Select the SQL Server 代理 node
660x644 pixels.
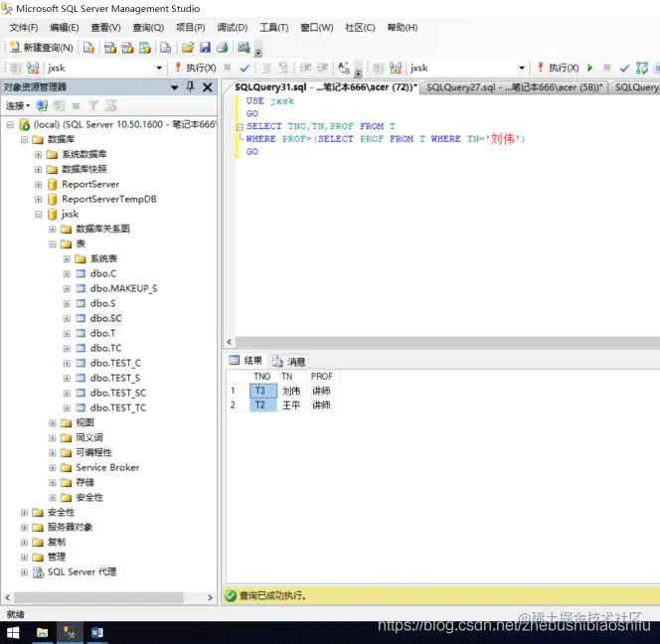(82, 572)
